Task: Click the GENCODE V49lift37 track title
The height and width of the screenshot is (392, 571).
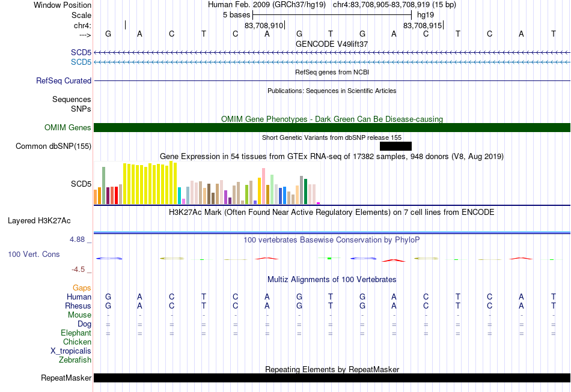Action: [332, 44]
